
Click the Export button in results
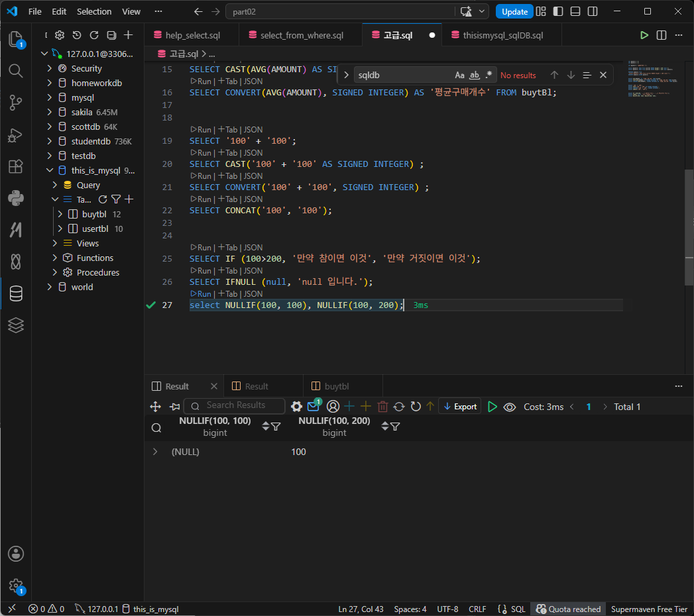click(460, 407)
